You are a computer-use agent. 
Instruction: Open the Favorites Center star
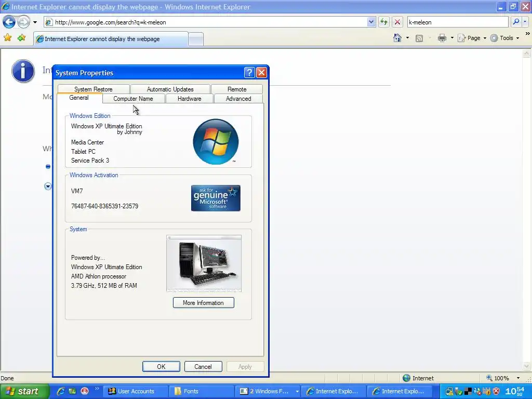pos(7,37)
